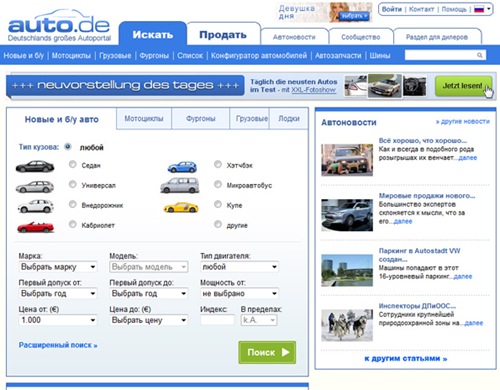
Task: Click the green Поиск button
Action: (267, 352)
